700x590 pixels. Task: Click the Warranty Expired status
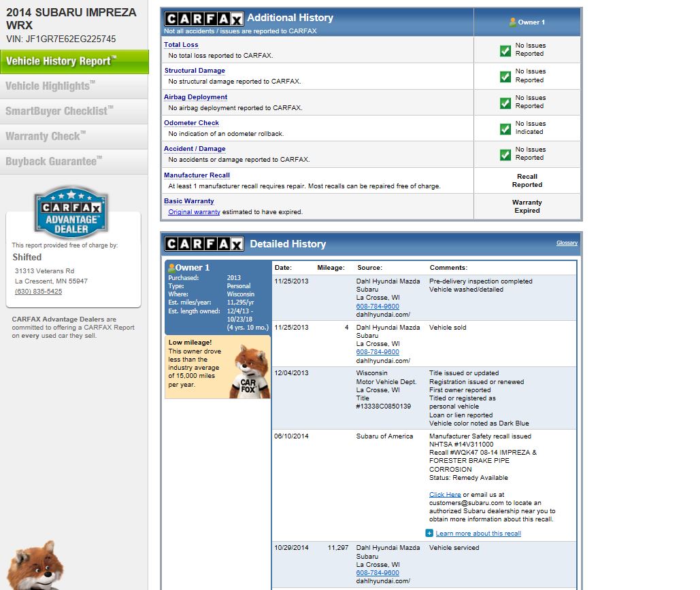point(527,207)
